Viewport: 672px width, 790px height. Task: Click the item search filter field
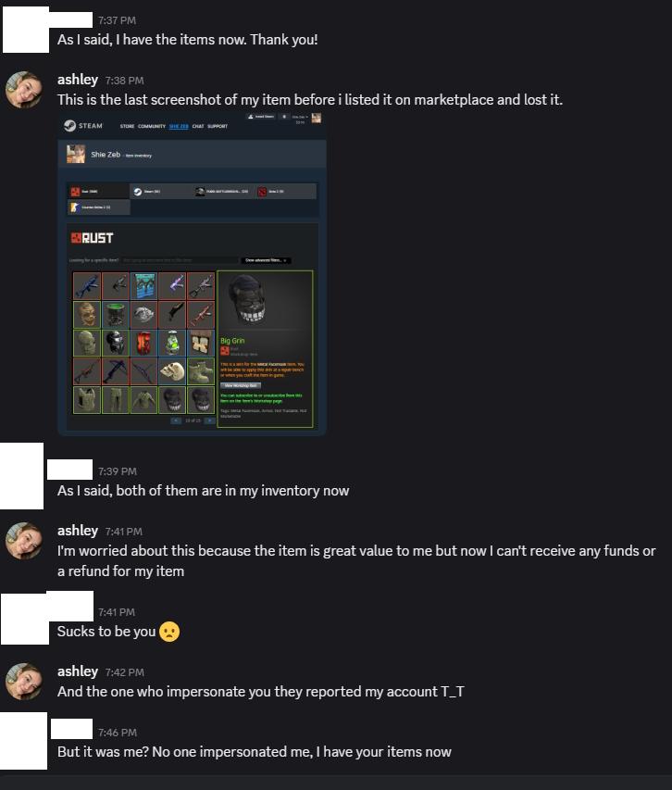(x=180, y=260)
